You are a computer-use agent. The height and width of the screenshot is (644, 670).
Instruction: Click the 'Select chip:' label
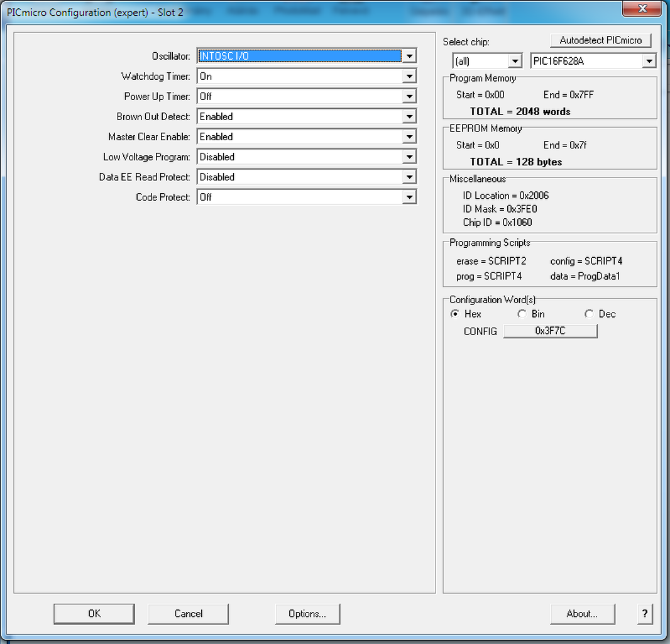coord(466,42)
